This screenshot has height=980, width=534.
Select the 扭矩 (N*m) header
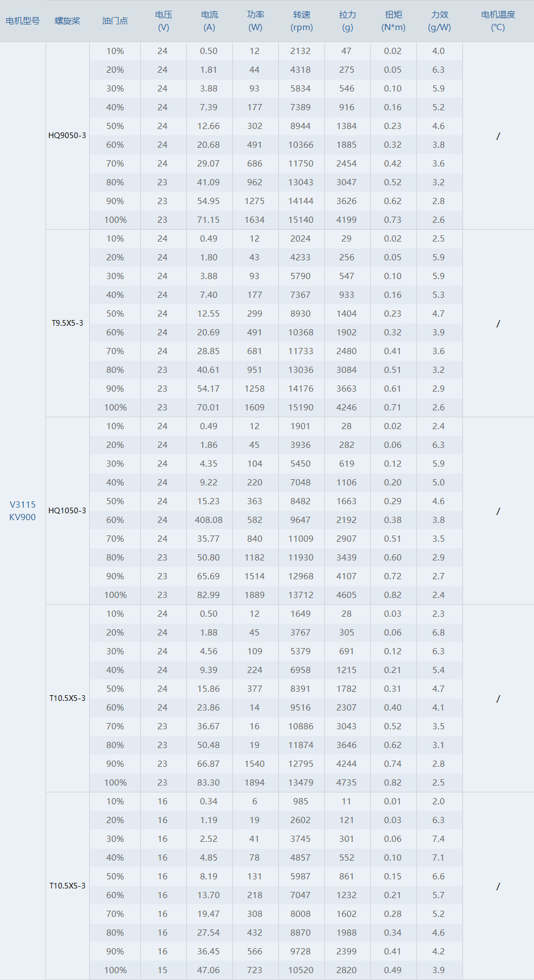pyautogui.click(x=394, y=21)
